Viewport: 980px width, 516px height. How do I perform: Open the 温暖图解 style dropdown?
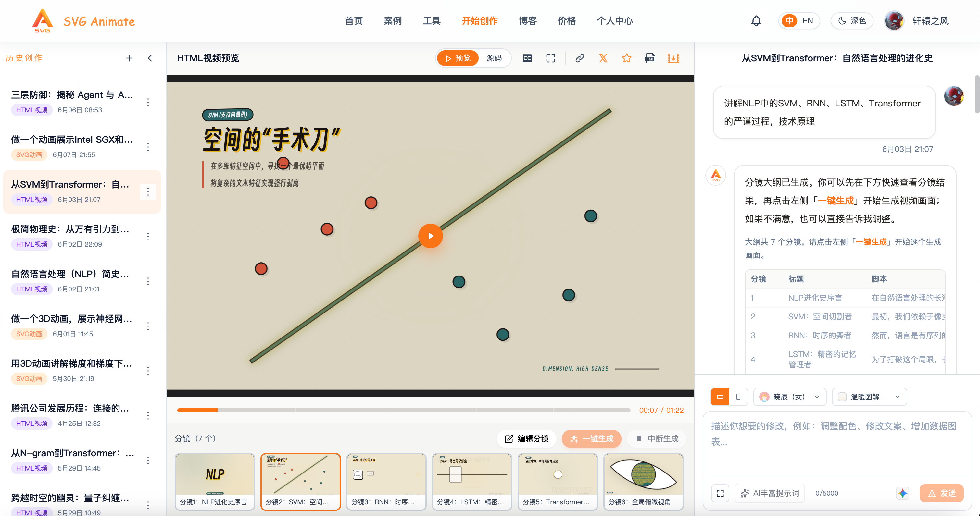point(869,397)
